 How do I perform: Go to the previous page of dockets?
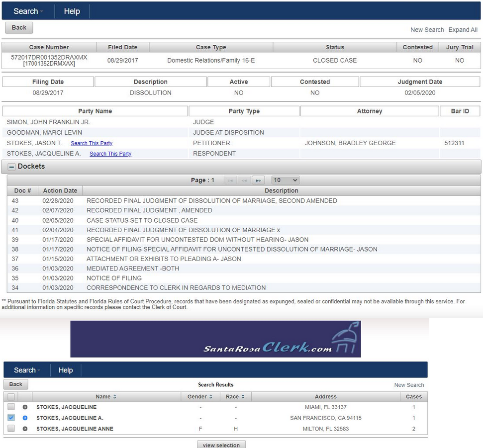pos(244,180)
